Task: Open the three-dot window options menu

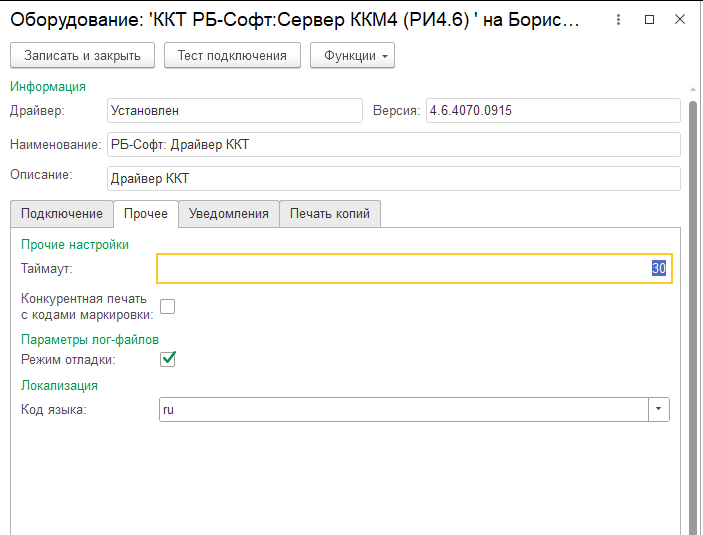Action: (x=618, y=19)
